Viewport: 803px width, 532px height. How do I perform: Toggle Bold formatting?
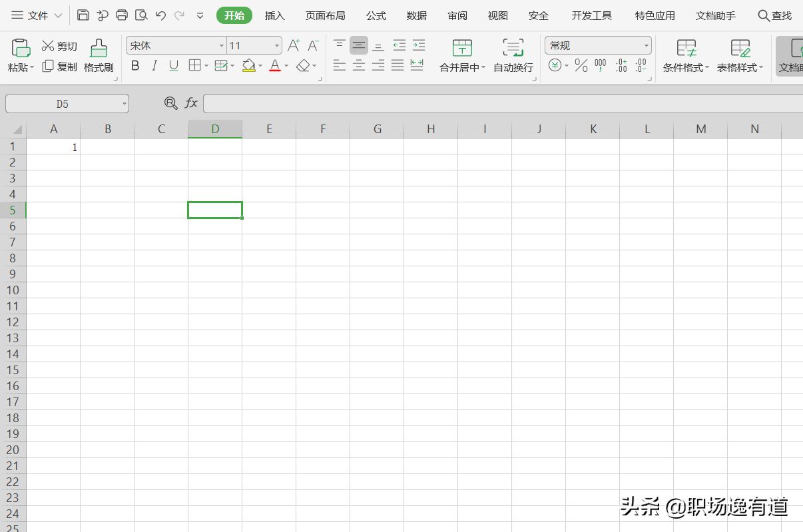point(135,65)
